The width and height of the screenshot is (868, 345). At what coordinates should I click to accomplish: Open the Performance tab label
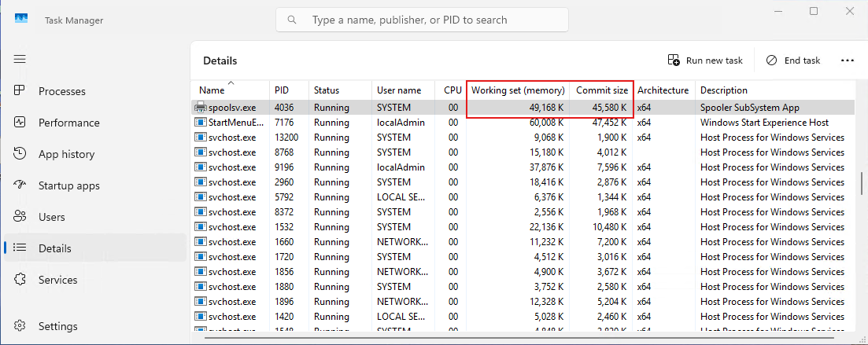tap(69, 123)
